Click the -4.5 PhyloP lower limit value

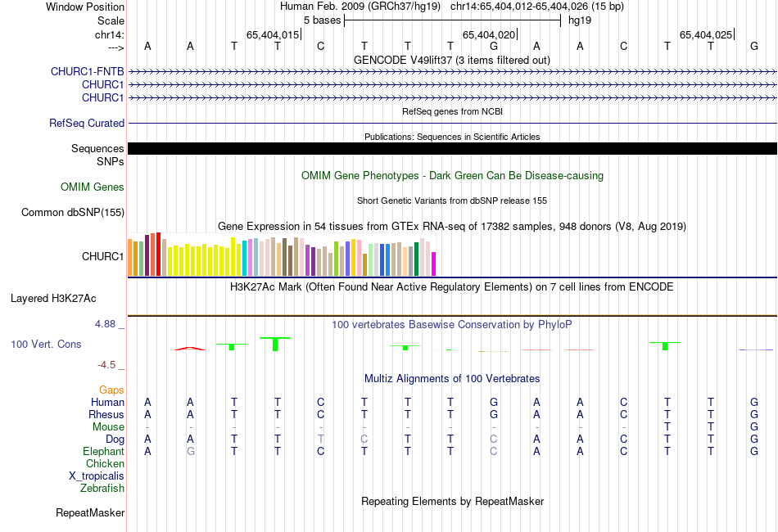tap(106, 365)
